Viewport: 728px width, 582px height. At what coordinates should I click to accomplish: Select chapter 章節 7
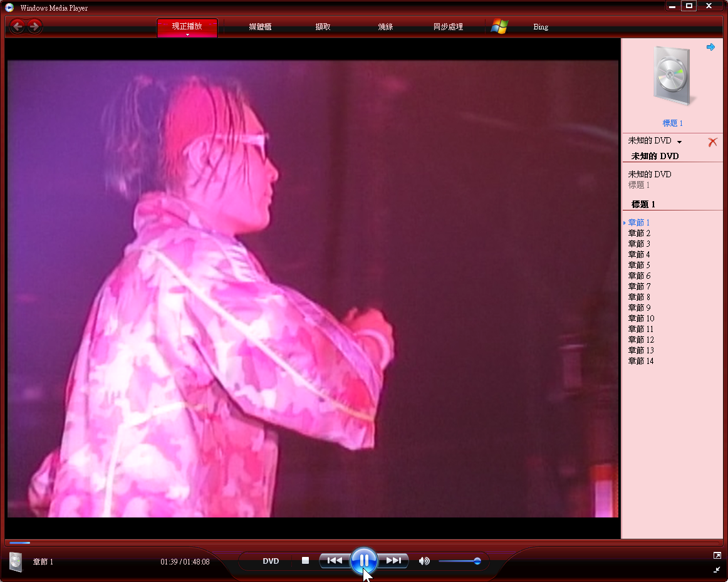(x=639, y=286)
